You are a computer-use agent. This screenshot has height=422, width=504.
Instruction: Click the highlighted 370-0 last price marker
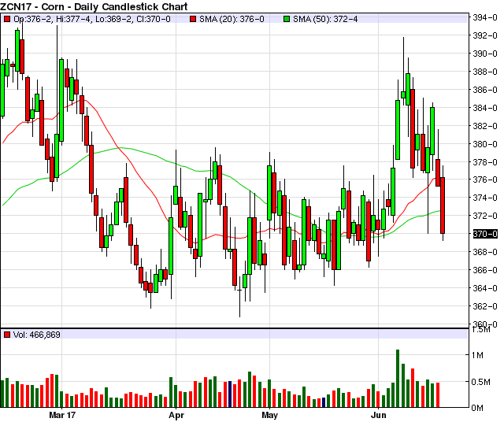click(x=485, y=234)
